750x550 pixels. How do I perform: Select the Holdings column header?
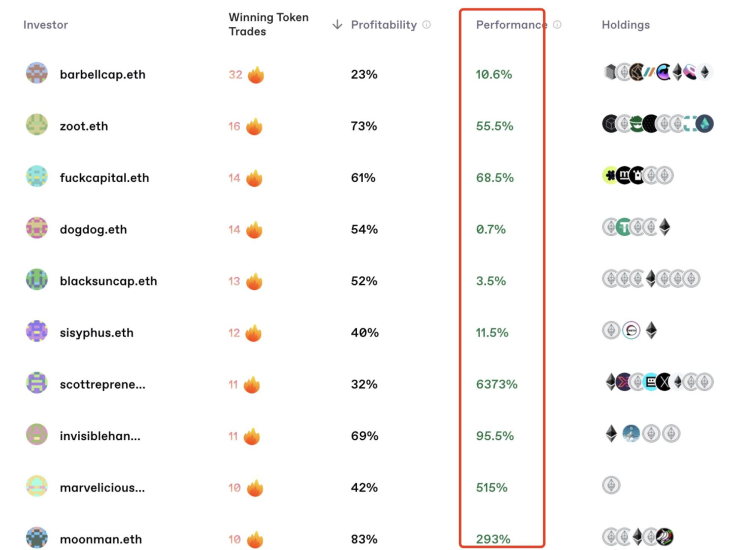tap(625, 25)
